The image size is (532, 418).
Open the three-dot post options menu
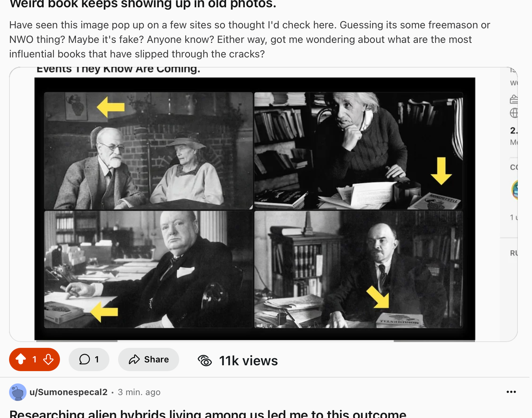coord(511,392)
